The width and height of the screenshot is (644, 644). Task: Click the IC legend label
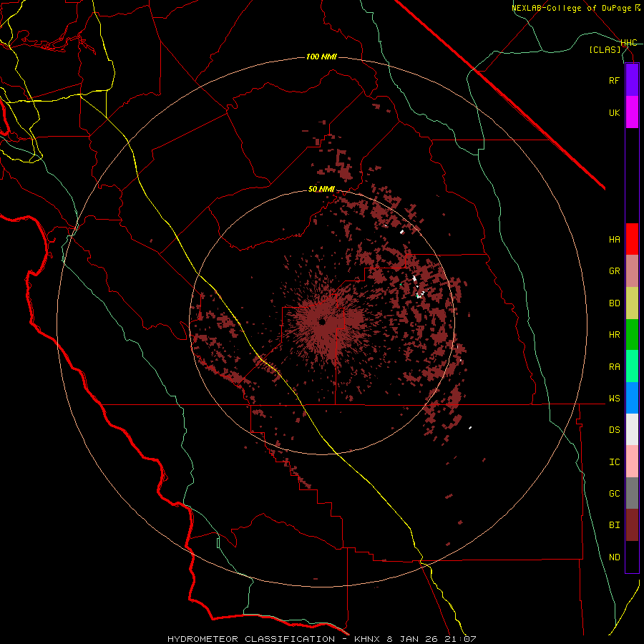point(614,462)
